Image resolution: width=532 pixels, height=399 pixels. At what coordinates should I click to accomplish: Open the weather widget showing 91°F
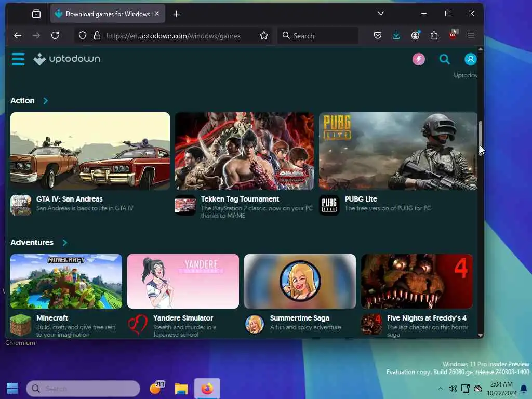coord(157,388)
